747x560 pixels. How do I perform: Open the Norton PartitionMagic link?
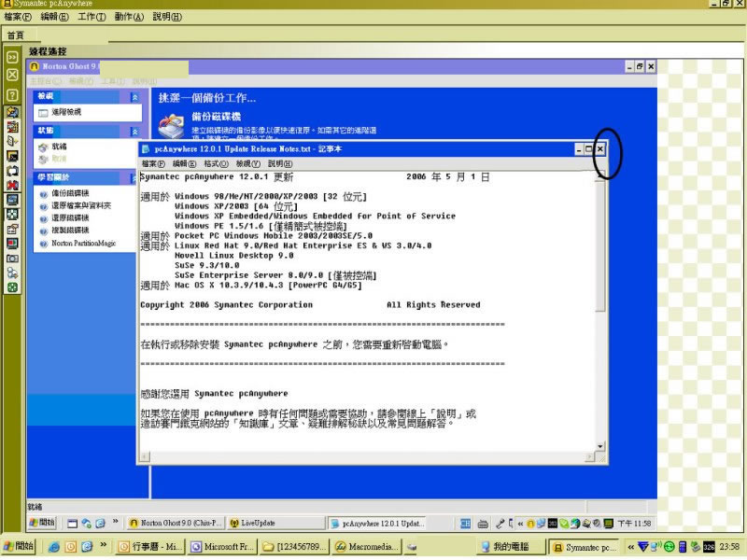pyautogui.click(x=83, y=244)
